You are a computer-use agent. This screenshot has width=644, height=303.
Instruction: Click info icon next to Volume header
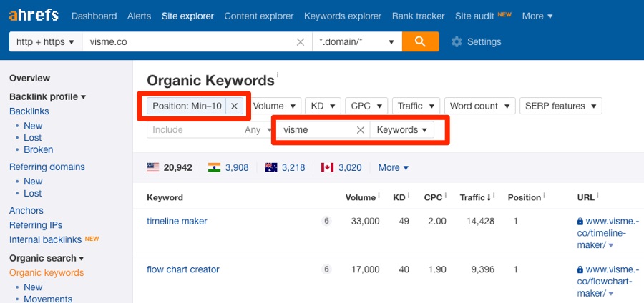click(x=379, y=195)
